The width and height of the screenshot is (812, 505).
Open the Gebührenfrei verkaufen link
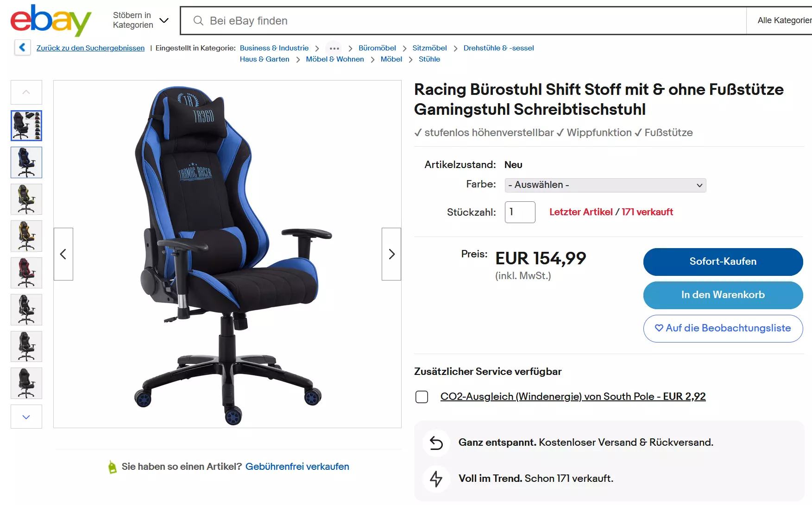coord(297,467)
